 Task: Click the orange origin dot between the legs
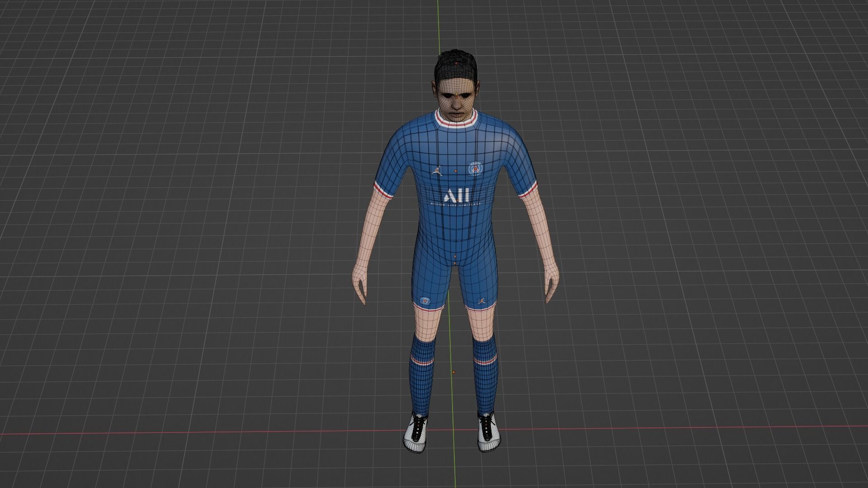pyautogui.click(x=453, y=372)
